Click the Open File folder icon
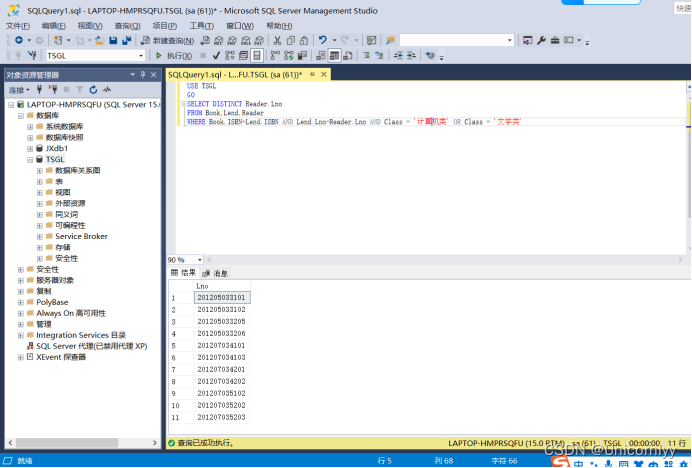 pyautogui.click(x=100, y=41)
